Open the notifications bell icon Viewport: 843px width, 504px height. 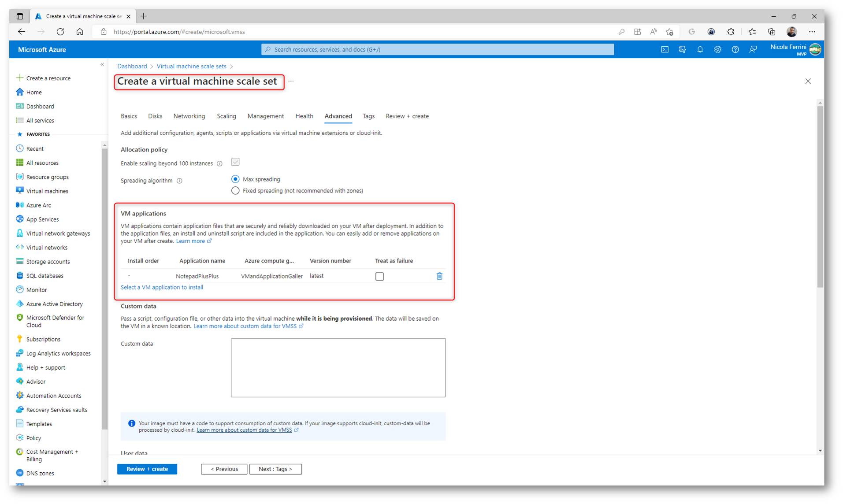click(x=700, y=50)
